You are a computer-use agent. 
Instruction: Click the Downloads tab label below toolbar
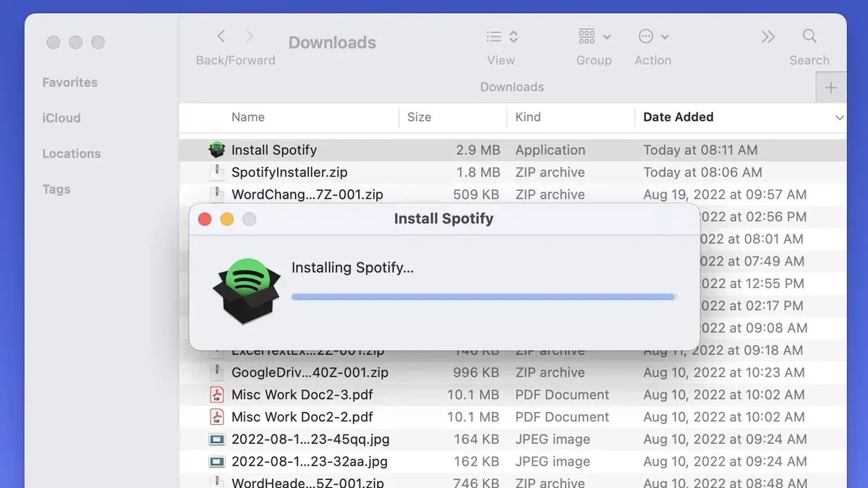512,87
